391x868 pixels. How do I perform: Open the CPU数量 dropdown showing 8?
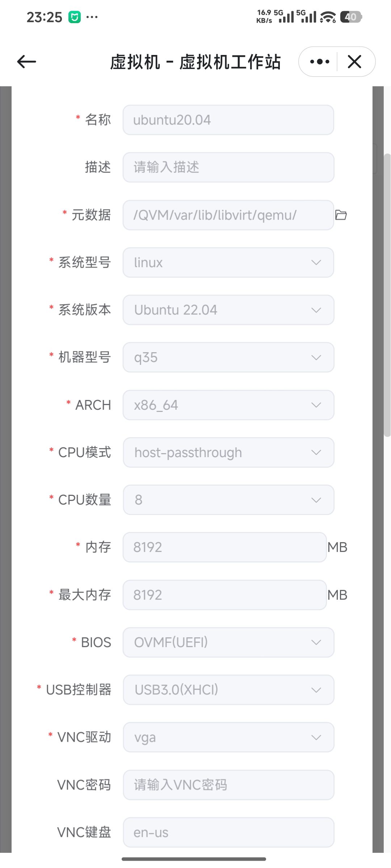[x=228, y=500]
